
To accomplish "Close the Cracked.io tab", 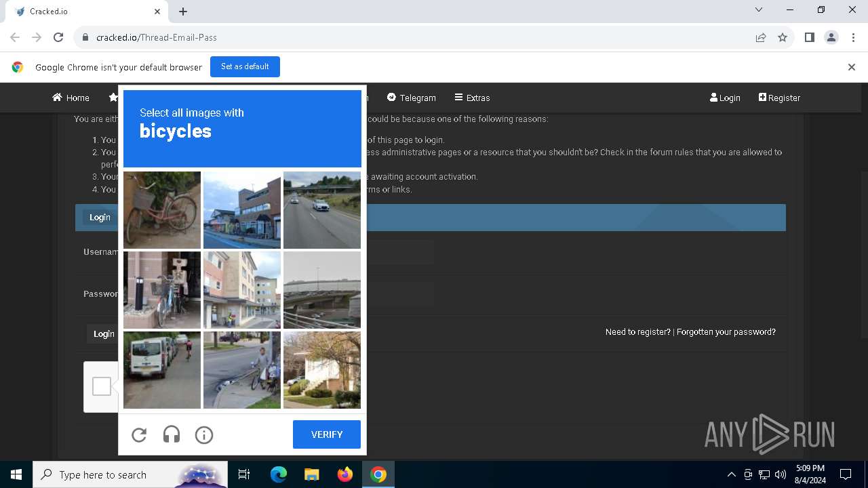I will pyautogui.click(x=157, y=12).
